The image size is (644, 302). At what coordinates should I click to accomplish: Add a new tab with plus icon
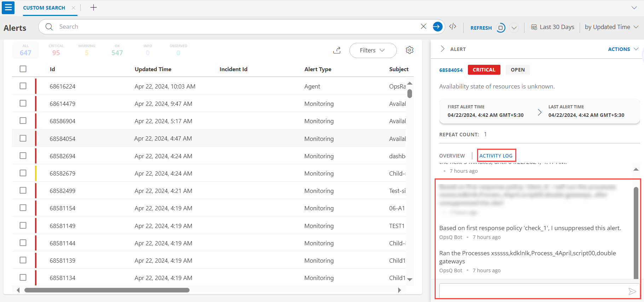point(93,7)
